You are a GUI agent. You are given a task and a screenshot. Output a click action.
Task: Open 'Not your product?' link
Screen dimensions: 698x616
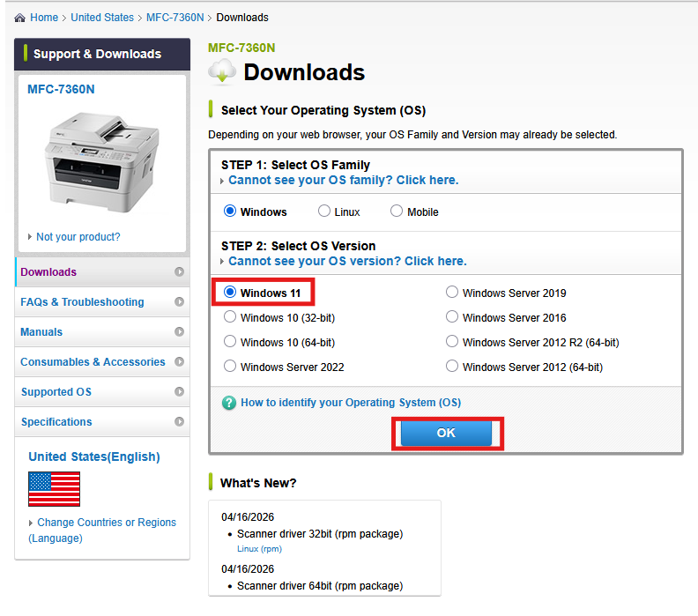78,237
